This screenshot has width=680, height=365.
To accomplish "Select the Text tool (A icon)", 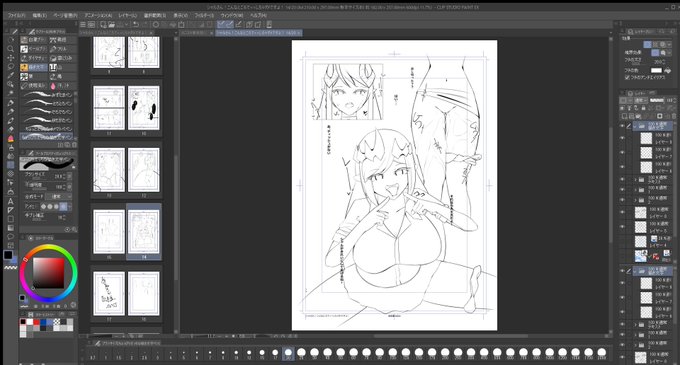I will point(11,201).
